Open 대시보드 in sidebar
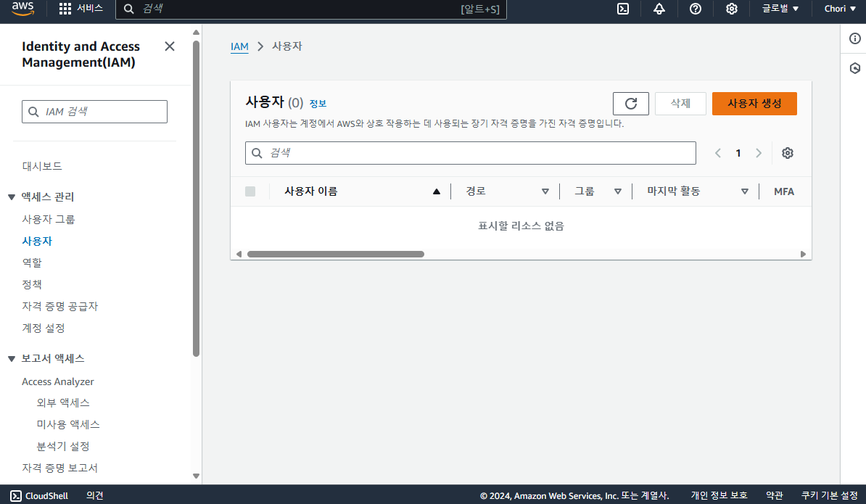 (42, 166)
